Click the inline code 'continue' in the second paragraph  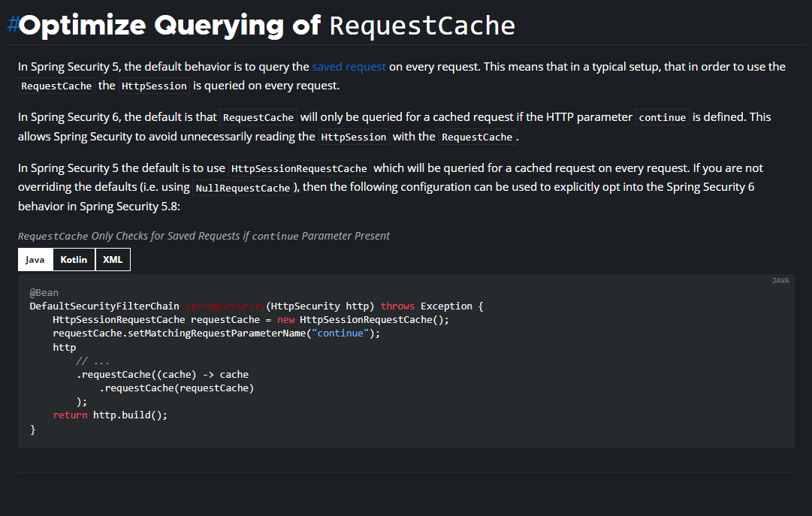(x=663, y=118)
